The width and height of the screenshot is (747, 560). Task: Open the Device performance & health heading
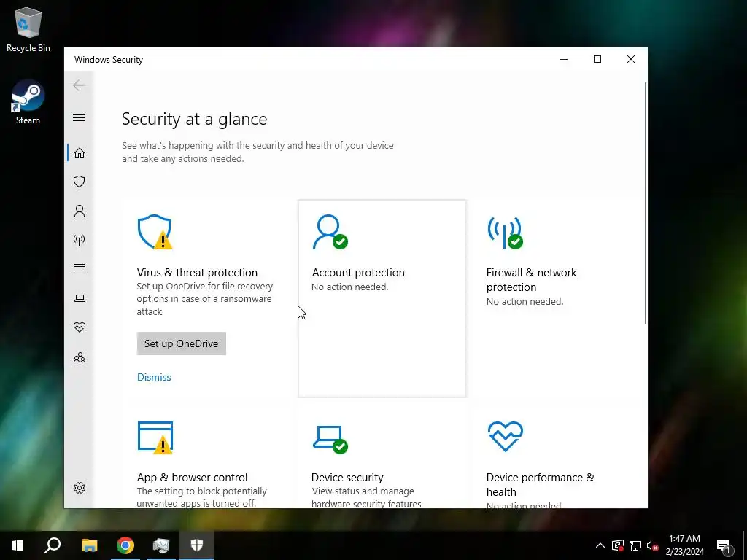click(x=541, y=484)
